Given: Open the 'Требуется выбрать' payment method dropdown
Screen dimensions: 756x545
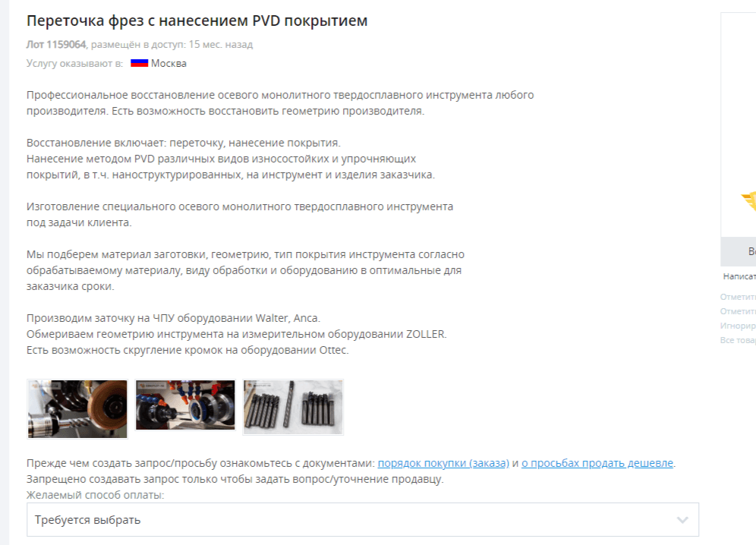Looking at the screenshot, I should point(363,520).
